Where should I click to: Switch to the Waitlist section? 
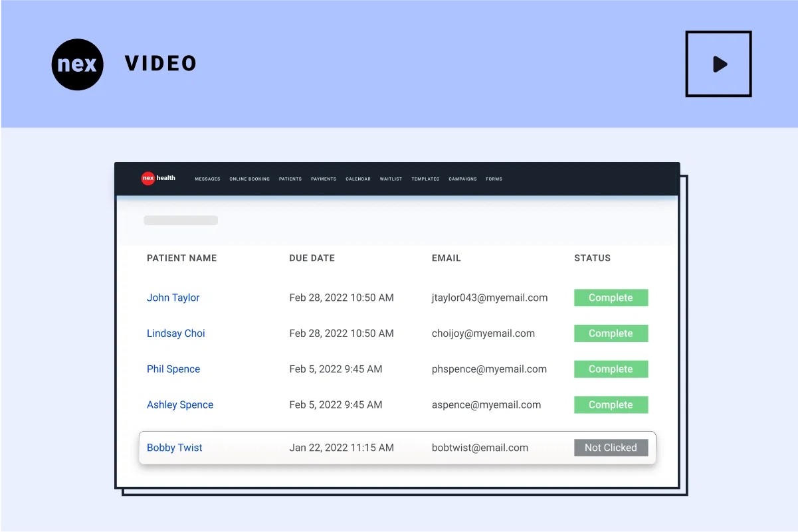[x=391, y=179]
